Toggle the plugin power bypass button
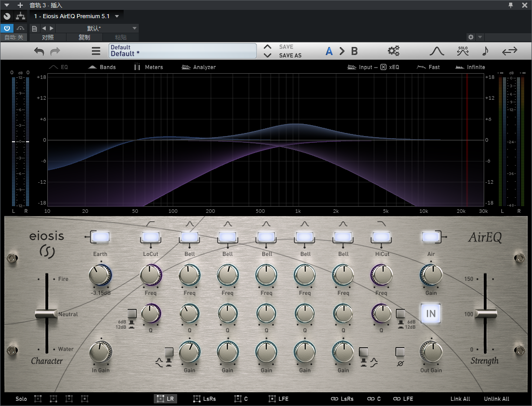Viewport: 532px width, 406px height. tap(7, 28)
